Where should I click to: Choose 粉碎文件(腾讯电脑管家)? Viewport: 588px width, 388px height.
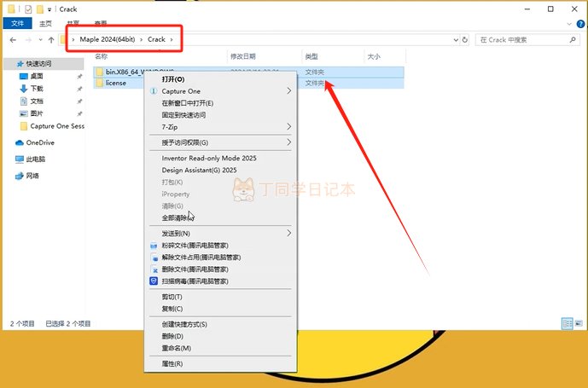click(x=220, y=246)
